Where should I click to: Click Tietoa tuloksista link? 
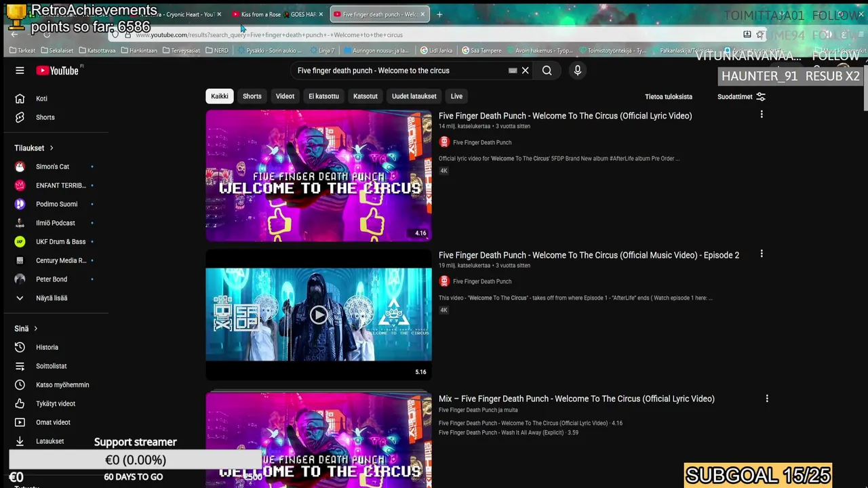point(669,97)
